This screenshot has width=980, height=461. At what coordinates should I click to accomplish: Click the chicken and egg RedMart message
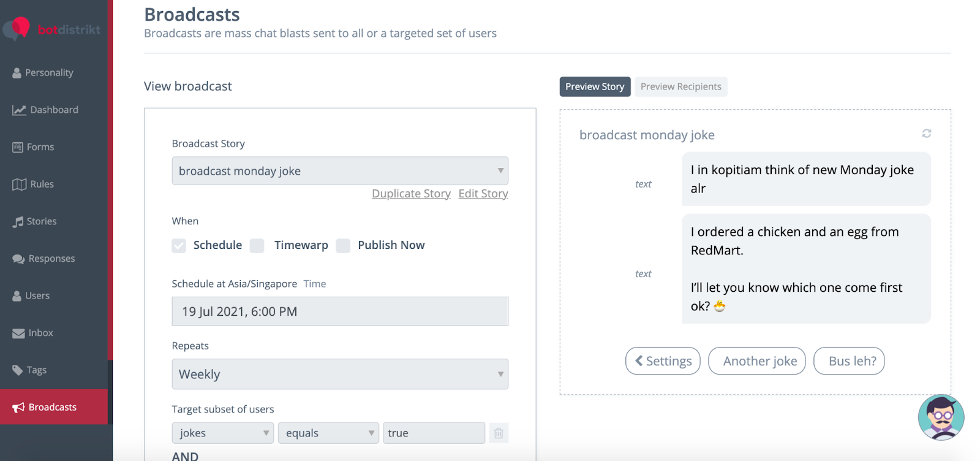click(806, 269)
